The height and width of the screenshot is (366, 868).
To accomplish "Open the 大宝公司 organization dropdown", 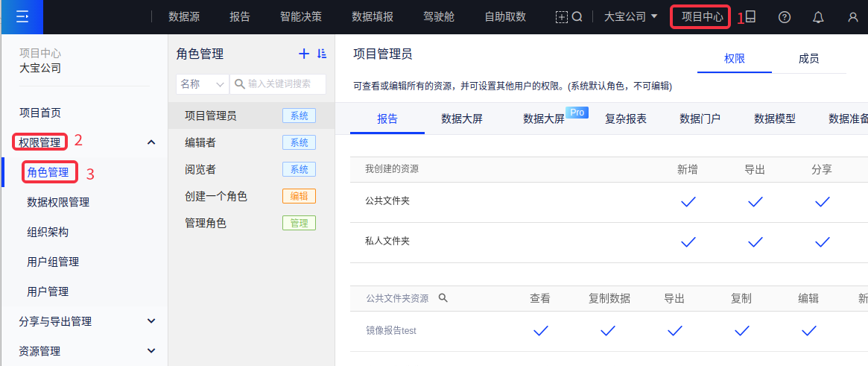I will click(630, 16).
